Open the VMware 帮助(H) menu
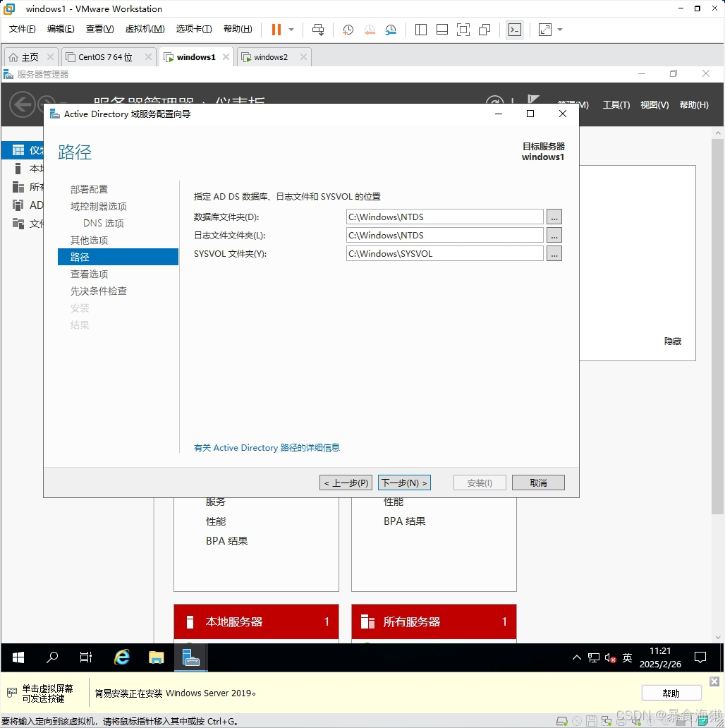Viewport: 725px width, 728px height. (x=238, y=29)
